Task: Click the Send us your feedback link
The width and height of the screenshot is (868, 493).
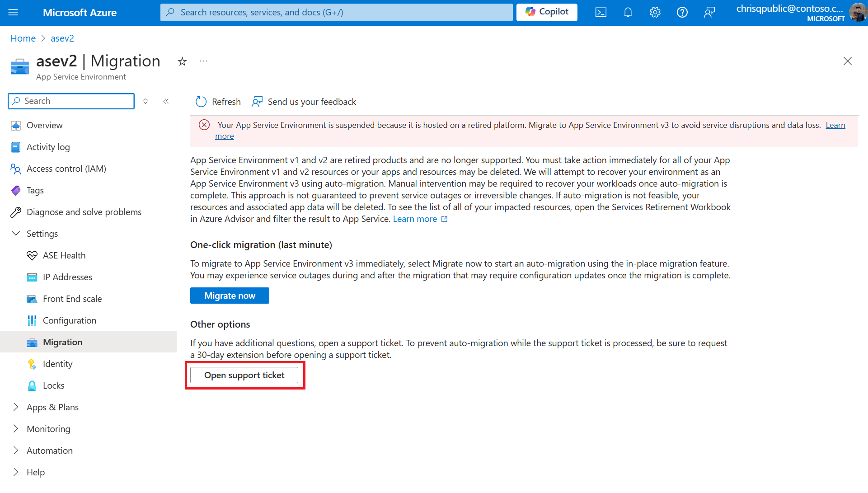Action: (304, 101)
